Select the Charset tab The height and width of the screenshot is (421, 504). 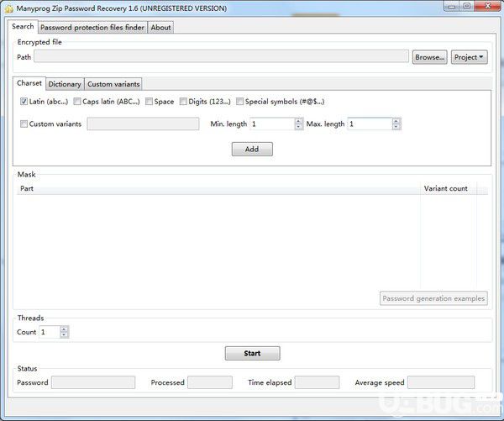click(x=29, y=83)
